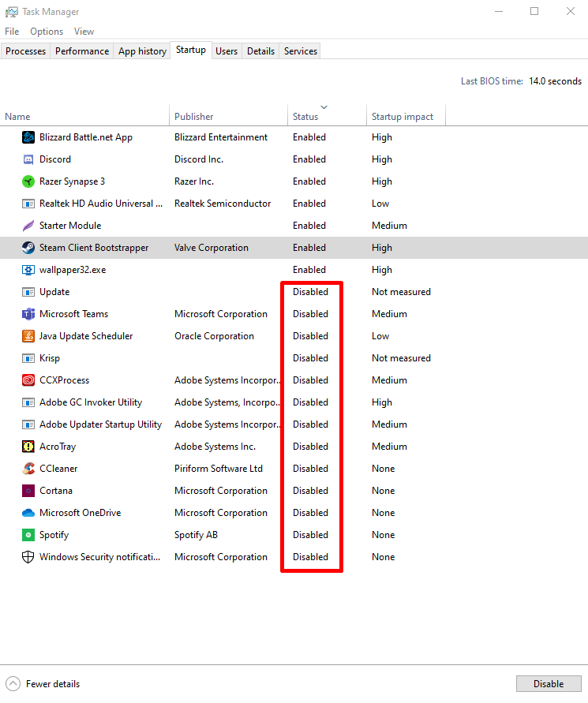Select the 'Valve Corporation' publisher cell
The height and width of the screenshot is (703, 588).
click(212, 248)
